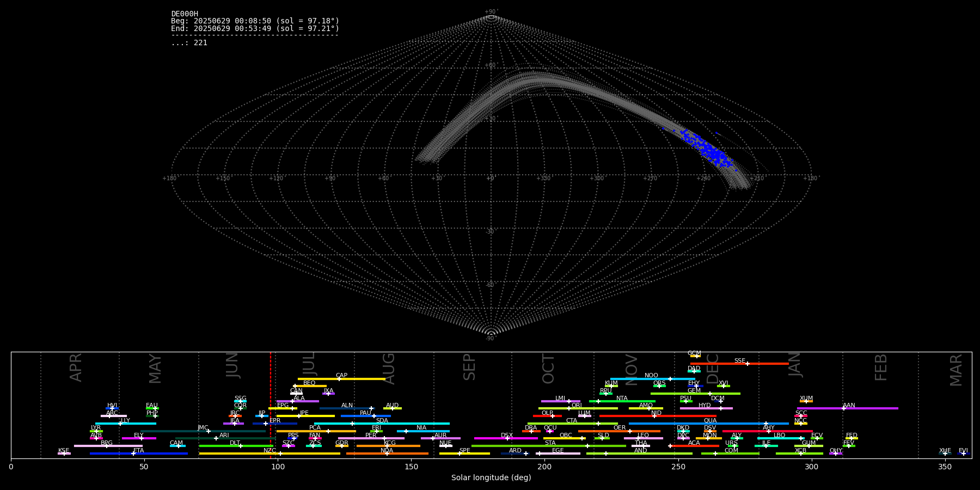Click the yellow NZC activity bar

click(x=269, y=454)
